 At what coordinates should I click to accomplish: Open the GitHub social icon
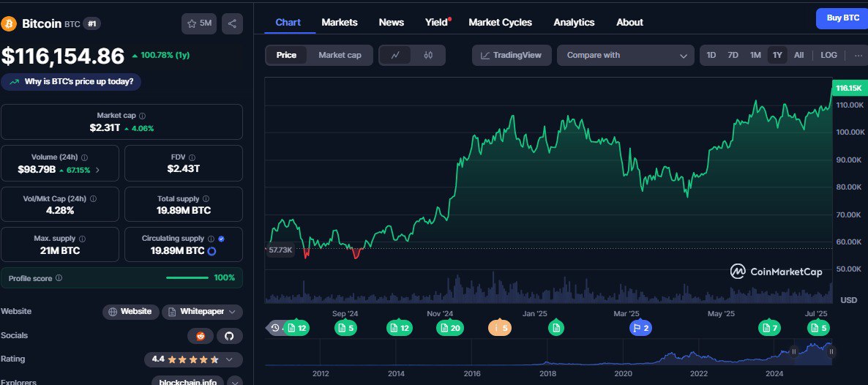[229, 336]
